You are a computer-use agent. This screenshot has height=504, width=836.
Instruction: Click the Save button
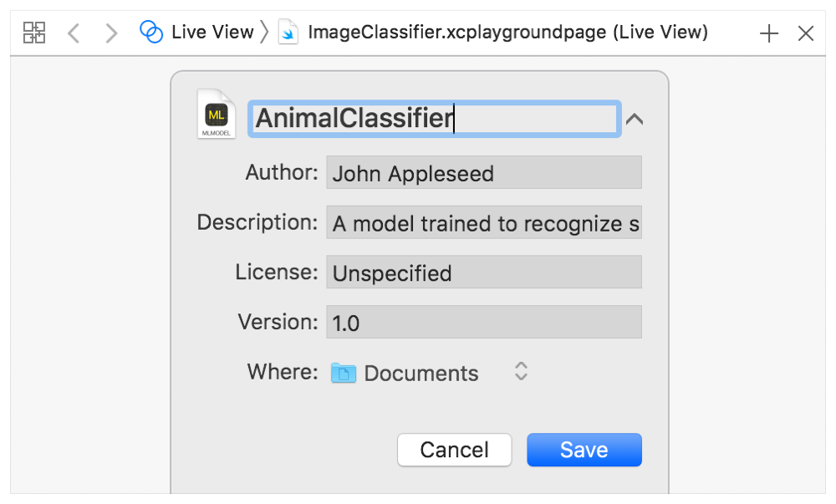584,450
